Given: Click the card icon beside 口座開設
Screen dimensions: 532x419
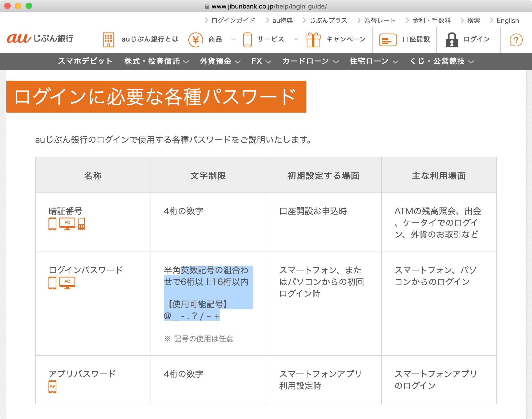Looking at the screenshot, I should click(x=388, y=40).
